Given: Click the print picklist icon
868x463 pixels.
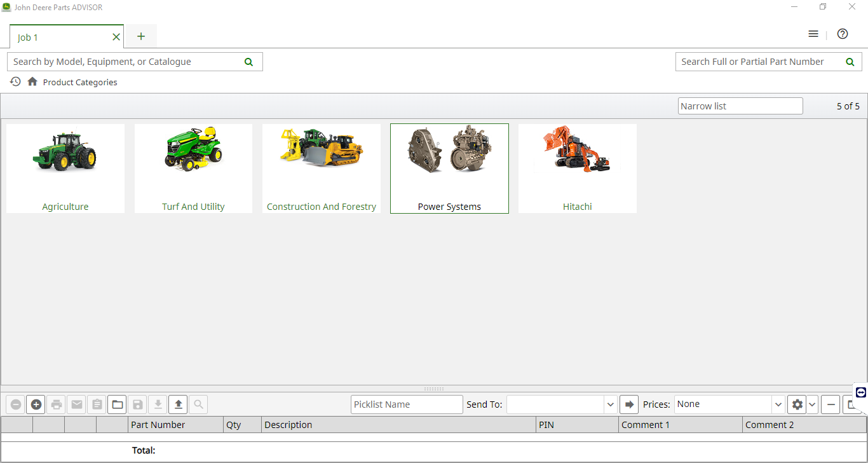Looking at the screenshot, I should pos(57,404).
